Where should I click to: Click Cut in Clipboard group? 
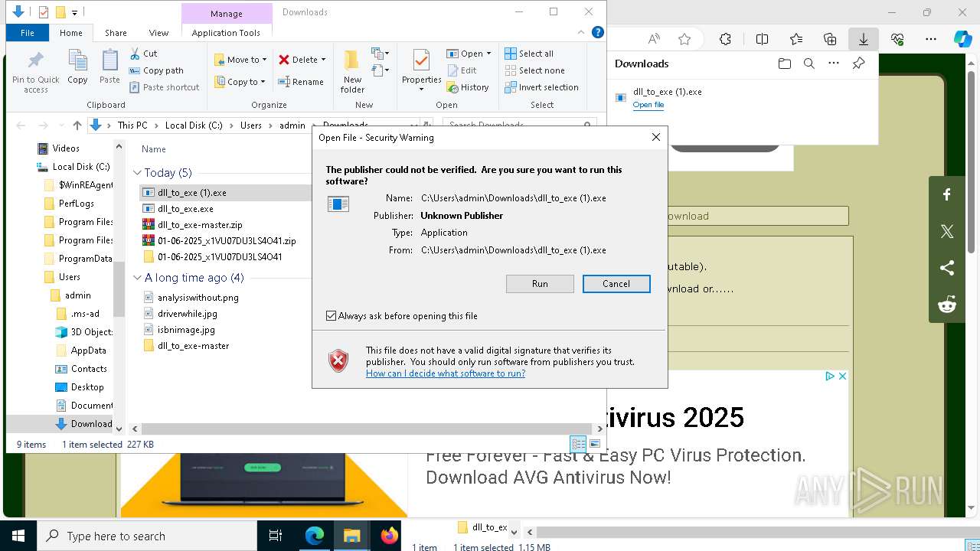(143, 54)
